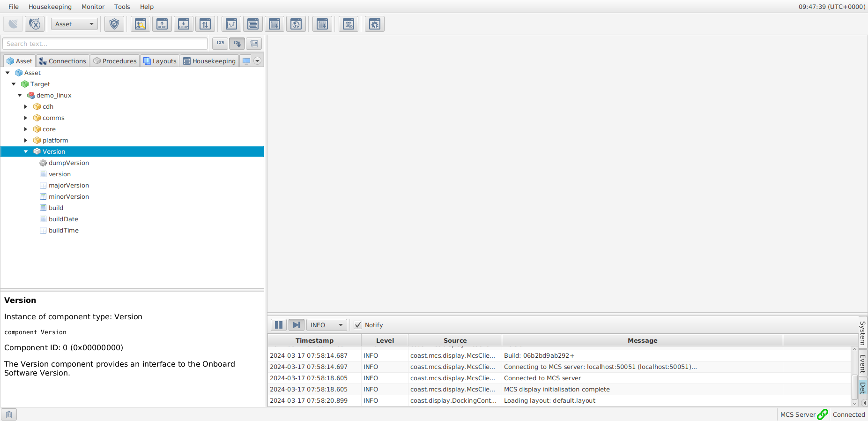This screenshot has height=421, width=868.
Task: Collapse the Version tree node
Action: [x=26, y=151]
